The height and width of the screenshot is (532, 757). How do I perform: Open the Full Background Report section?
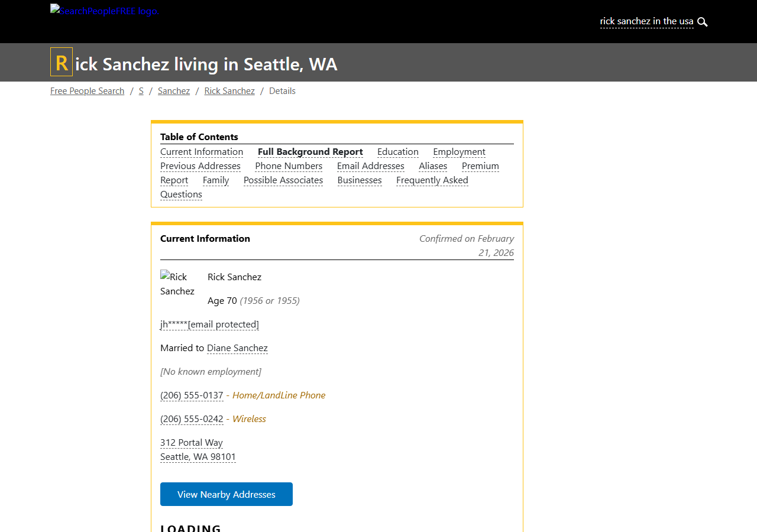click(310, 152)
